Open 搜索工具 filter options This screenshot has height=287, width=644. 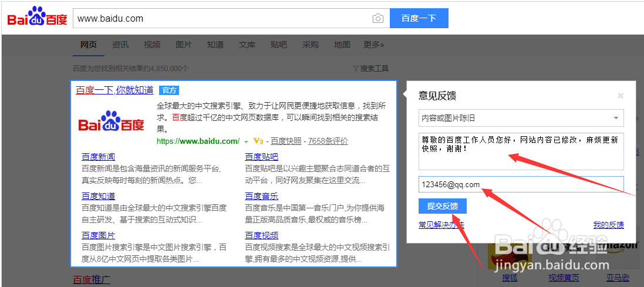coord(370,69)
